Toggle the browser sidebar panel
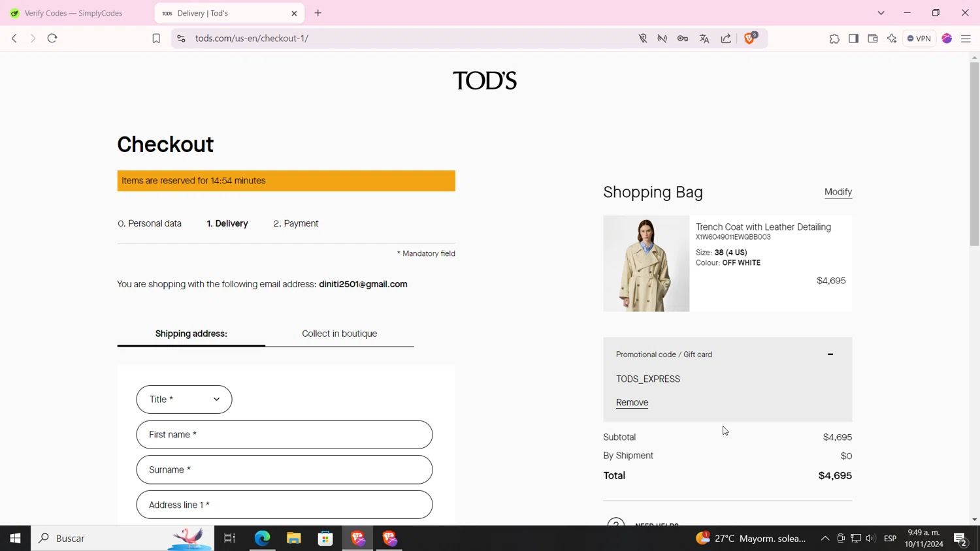Screen dimensions: 980x551 tap(853, 39)
